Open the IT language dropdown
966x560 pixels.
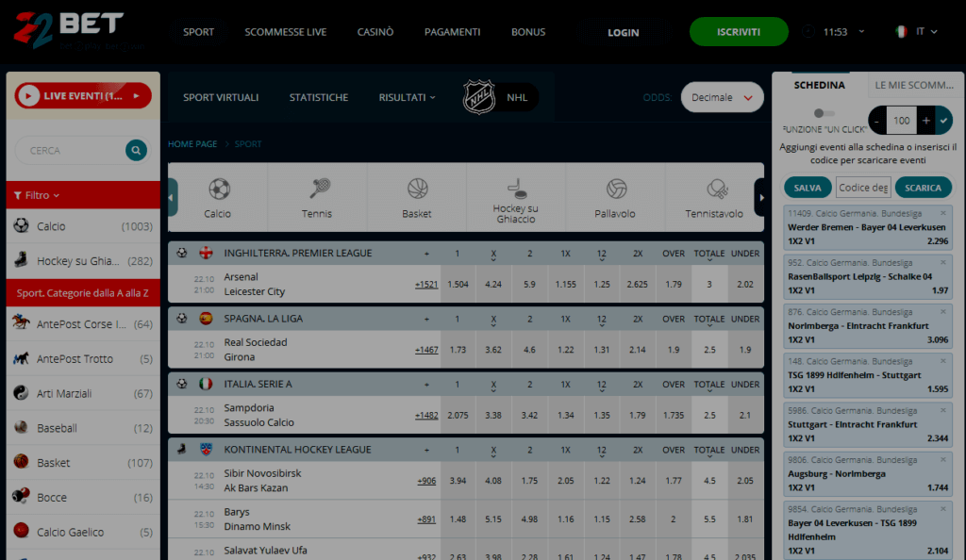click(x=926, y=31)
